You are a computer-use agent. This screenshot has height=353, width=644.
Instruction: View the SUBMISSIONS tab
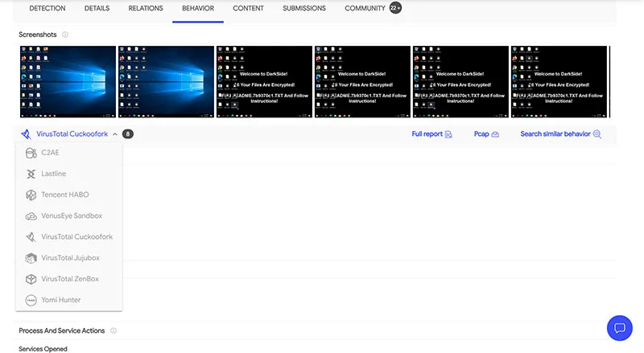coord(304,8)
